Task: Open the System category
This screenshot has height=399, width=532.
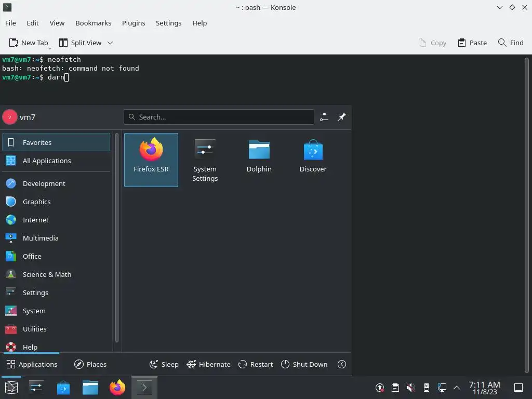Action: pos(56,311)
